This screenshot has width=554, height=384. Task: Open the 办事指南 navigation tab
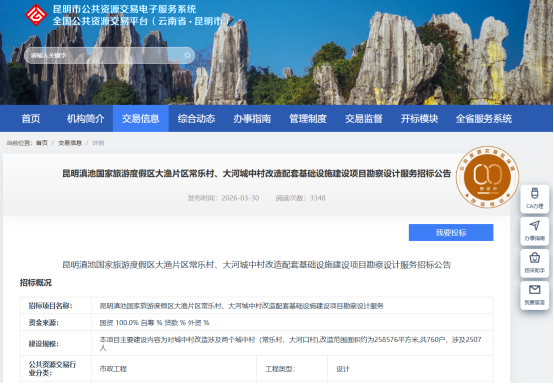252,119
